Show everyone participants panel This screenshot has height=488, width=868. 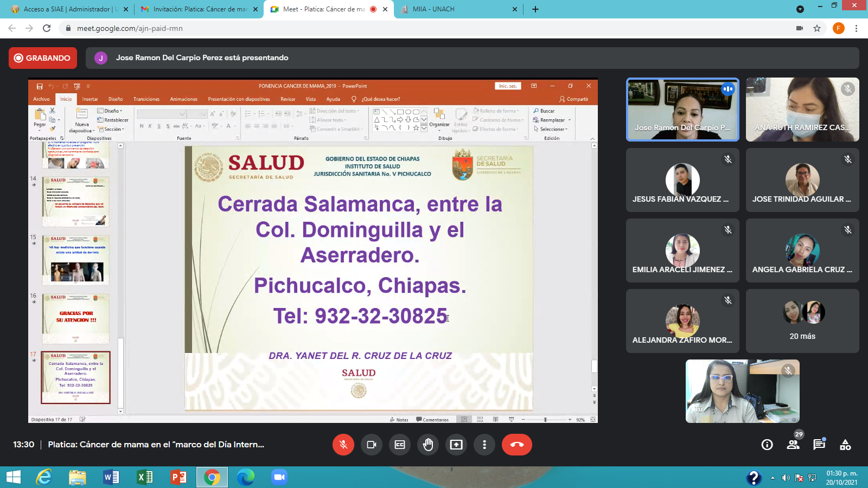(x=793, y=445)
